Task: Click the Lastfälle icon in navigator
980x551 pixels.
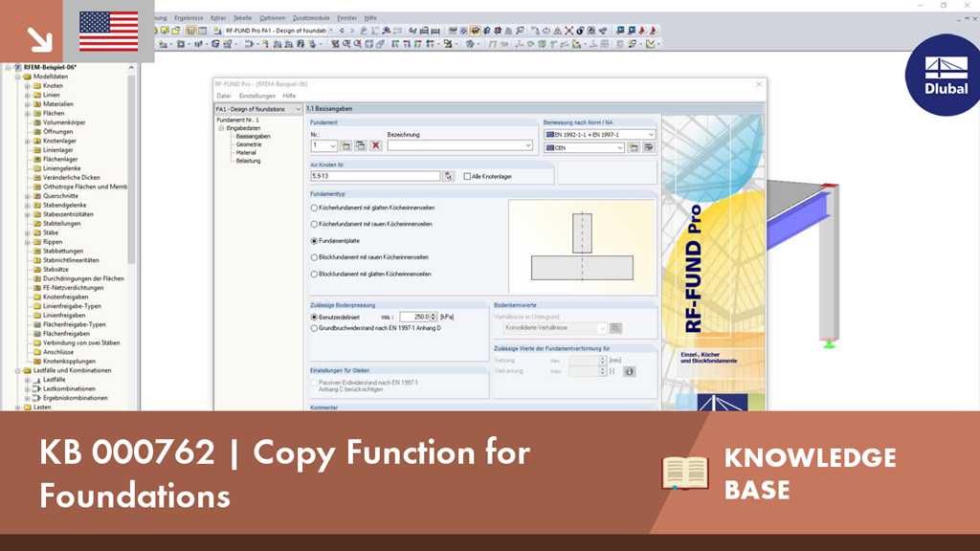Action: coord(37,379)
